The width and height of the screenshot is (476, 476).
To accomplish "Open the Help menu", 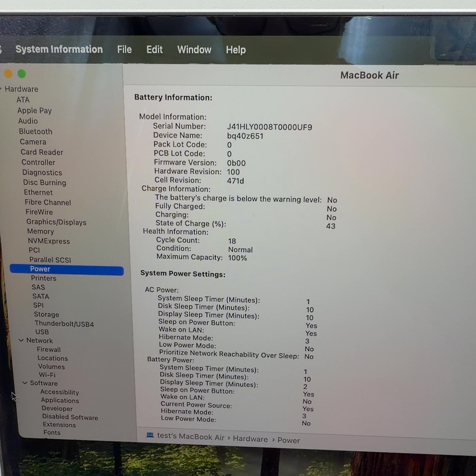I will [x=236, y=50].
